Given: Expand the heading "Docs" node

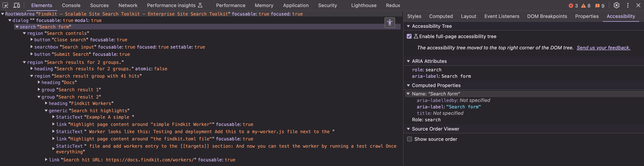Looking at the screenshot, I should pos(39,82).
